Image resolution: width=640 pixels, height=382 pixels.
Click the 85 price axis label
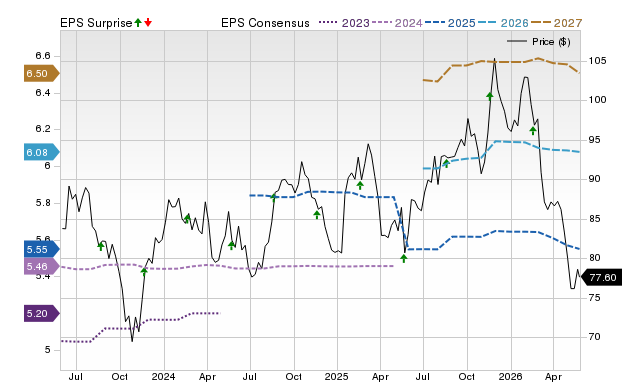point(594,219)
